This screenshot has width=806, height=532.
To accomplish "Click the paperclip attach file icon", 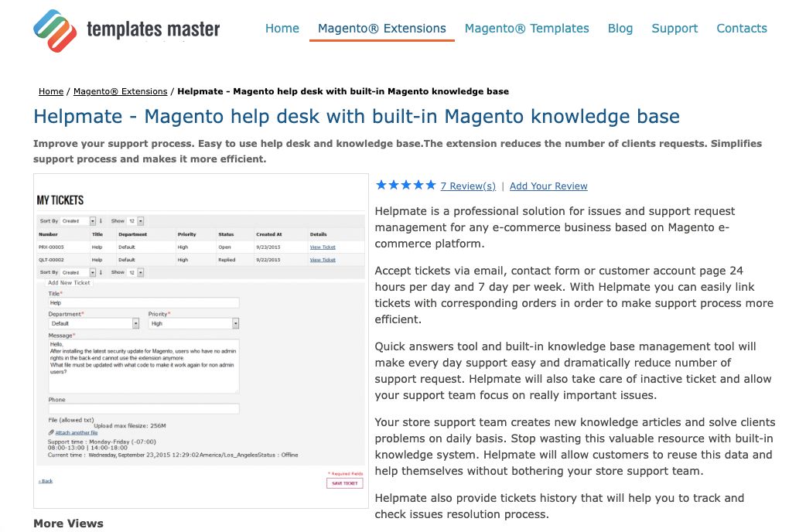I will click(51, 433).
